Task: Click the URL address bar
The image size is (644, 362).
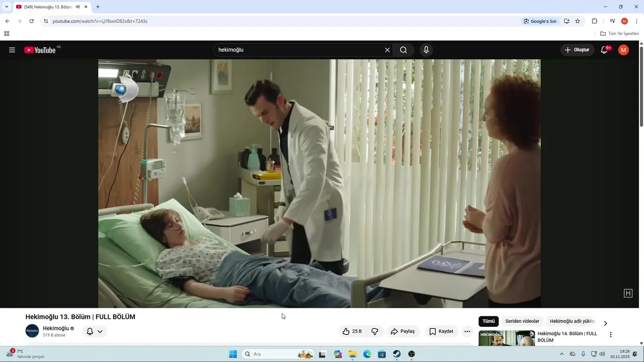Action: tap(282, 21)
